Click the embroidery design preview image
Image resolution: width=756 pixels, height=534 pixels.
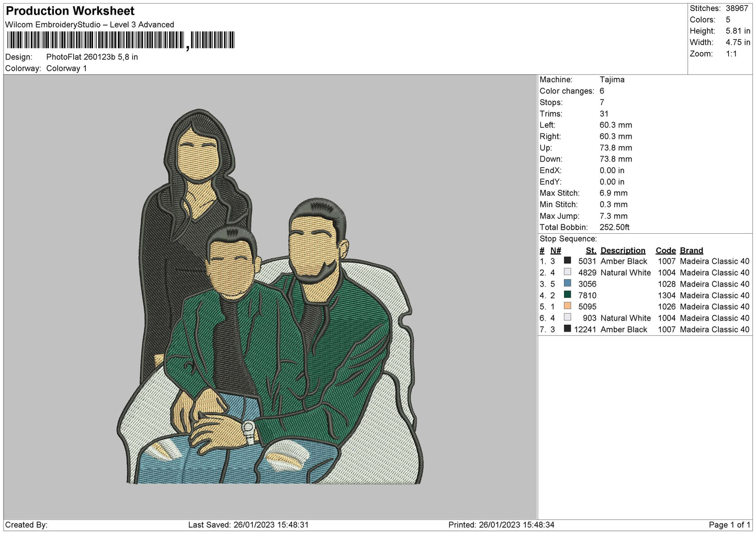point(270,297)
